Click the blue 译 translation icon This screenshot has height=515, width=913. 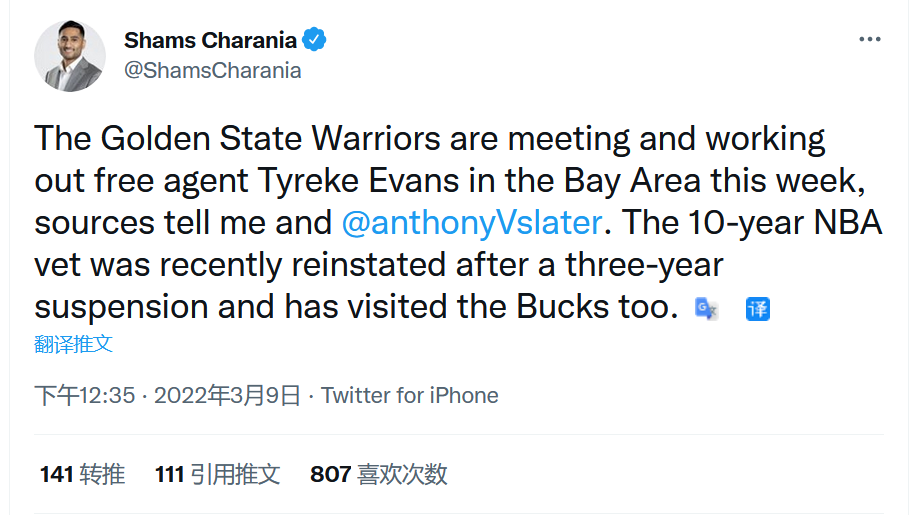point(758,308)
